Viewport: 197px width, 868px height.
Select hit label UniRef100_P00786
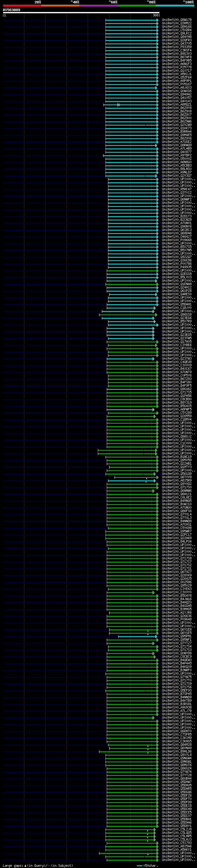coord(177,264)
